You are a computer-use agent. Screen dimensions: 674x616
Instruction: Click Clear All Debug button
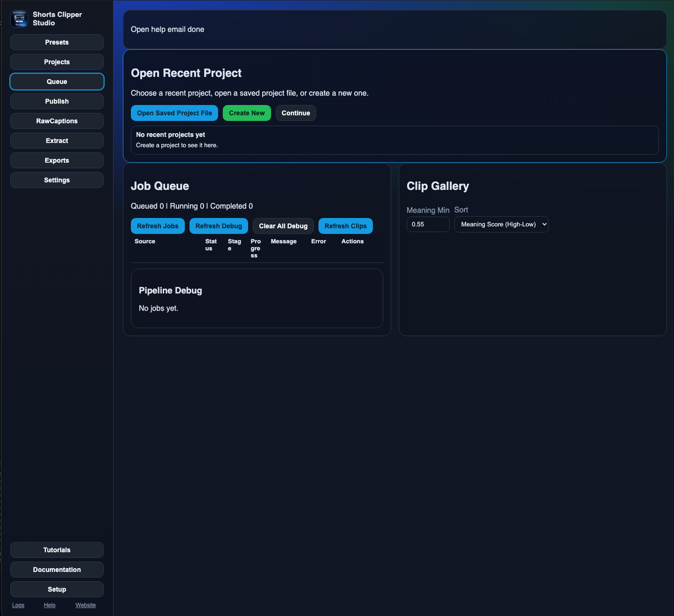pyautogui.click(x=283, y=226)
